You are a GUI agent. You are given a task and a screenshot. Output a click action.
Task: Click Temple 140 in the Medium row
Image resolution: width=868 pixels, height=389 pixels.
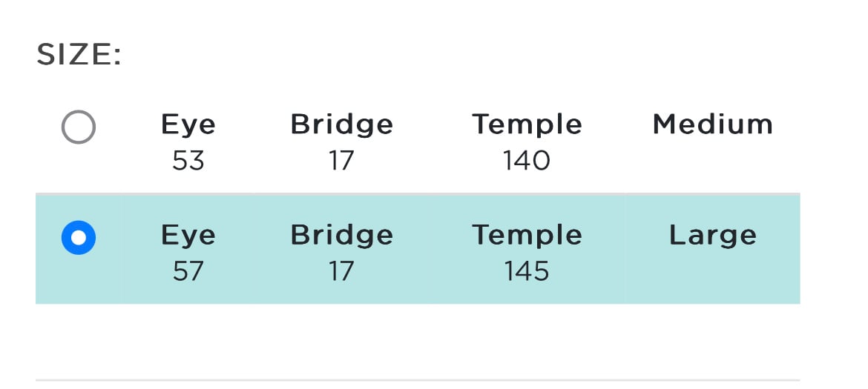(x=527, y=142)
